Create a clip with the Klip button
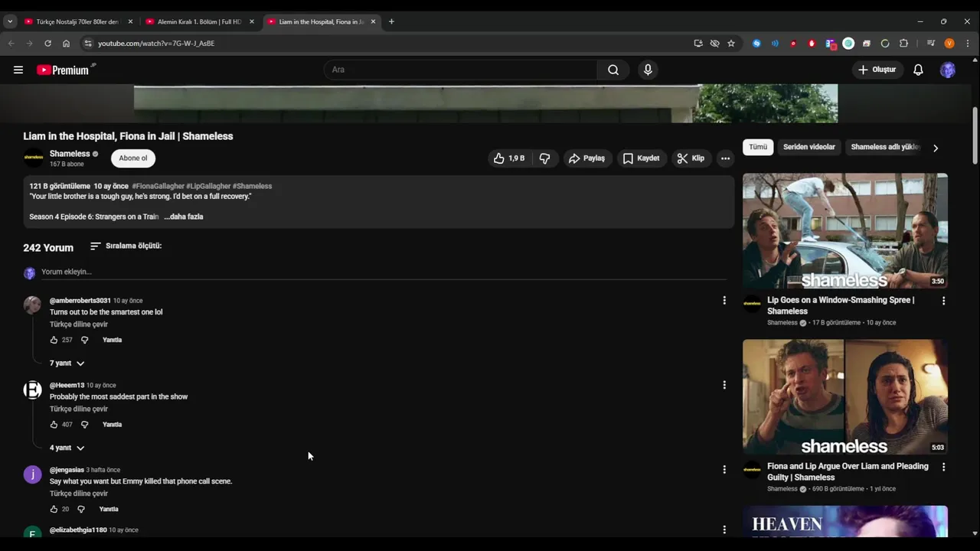 coord(691,158)
